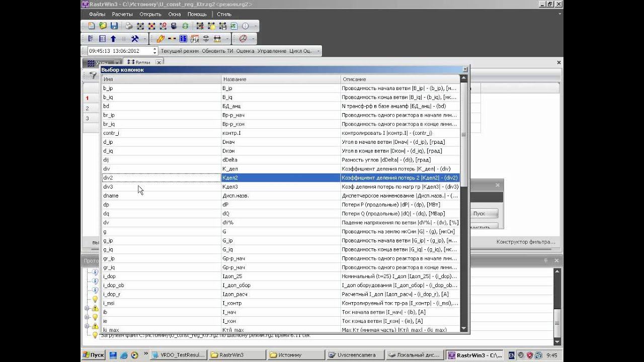Click the АРМ СРЗА toolbar icon
The width and height of the screenshot is (644, 362).
tap(194, 39)
